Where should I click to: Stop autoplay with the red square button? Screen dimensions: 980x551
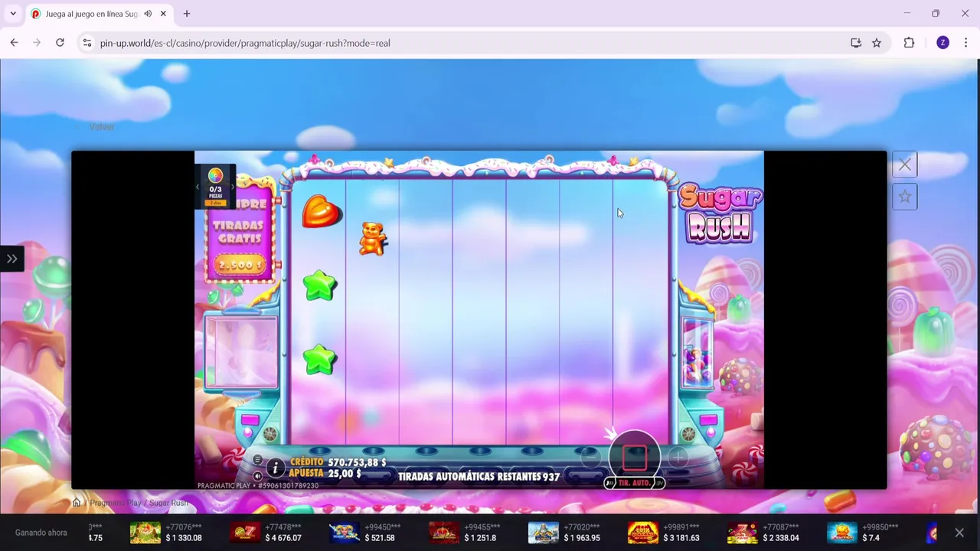(635, 458)
